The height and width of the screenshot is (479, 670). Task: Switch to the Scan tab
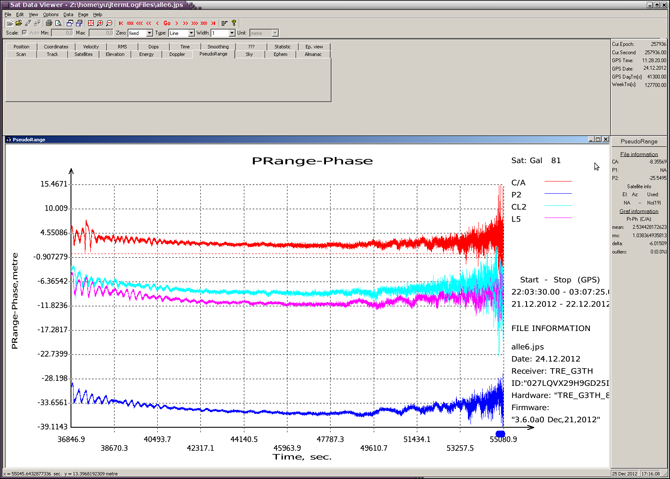[21, 54]
